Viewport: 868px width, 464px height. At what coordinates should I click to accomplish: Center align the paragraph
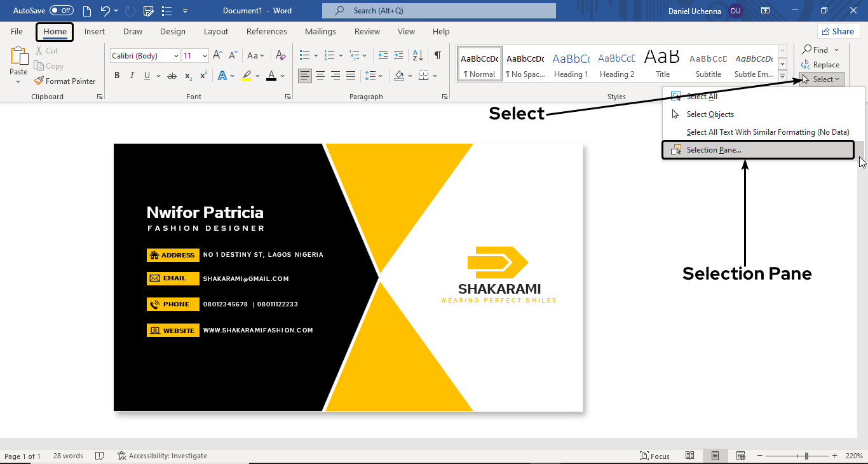[x=320, y=76]
